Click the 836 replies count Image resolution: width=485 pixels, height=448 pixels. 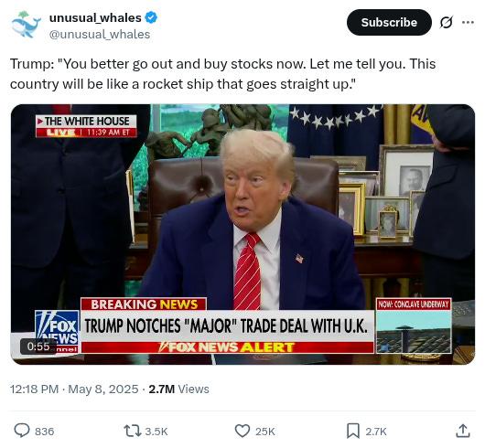click(x=45, y=432)
